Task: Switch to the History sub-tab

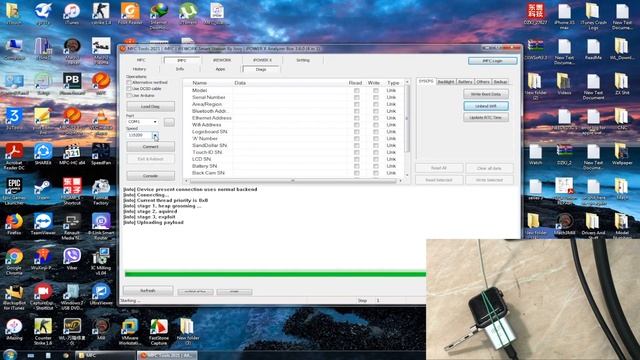Action: click(x=140, y=69)
